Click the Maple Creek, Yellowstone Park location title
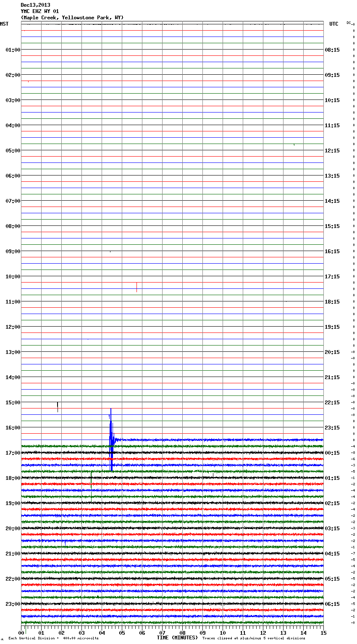The width and height of the screenshot is (357, 644). pyautogui.click(x=72, y=18)
